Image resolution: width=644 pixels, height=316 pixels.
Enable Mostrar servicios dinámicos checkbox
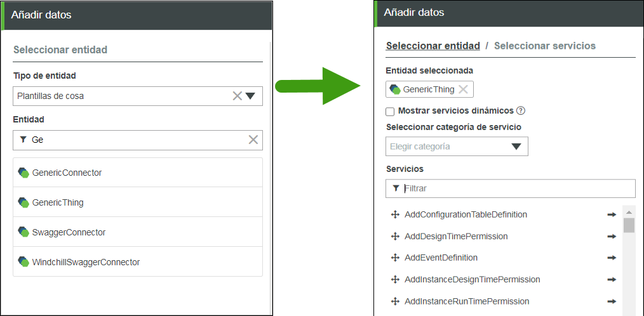point(390,112)
